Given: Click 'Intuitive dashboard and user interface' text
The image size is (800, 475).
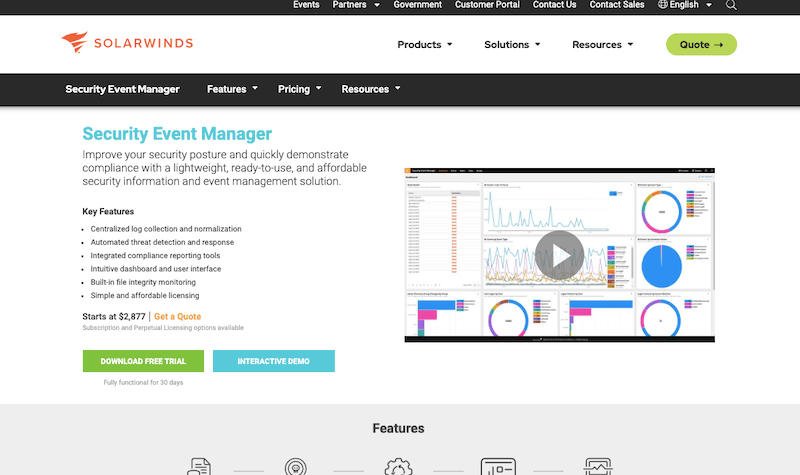Looking at the screenshot, I should tap(156, 268).
